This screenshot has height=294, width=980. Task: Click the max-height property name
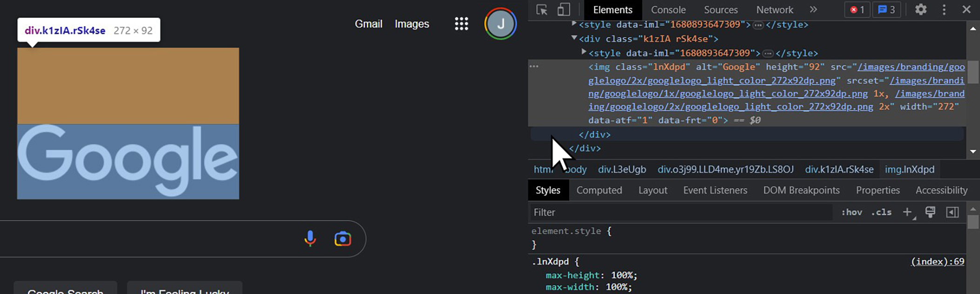coord(572,275)
